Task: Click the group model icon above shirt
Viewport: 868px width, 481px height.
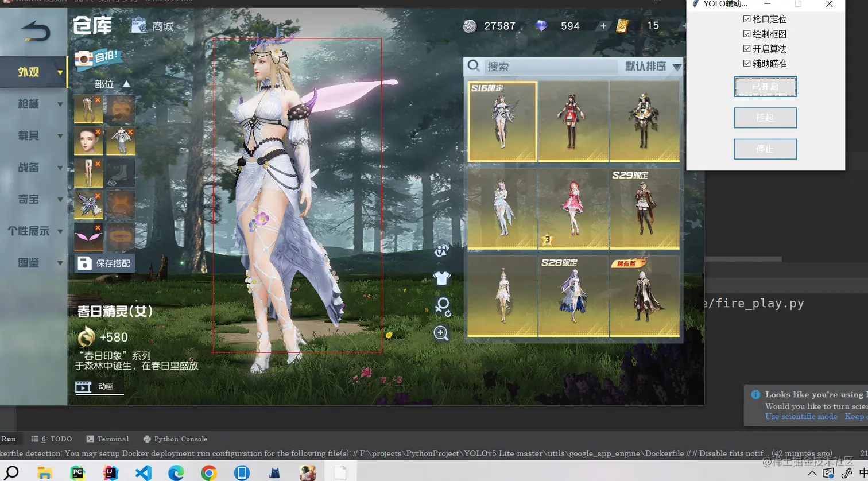Action: pos(441,250)
